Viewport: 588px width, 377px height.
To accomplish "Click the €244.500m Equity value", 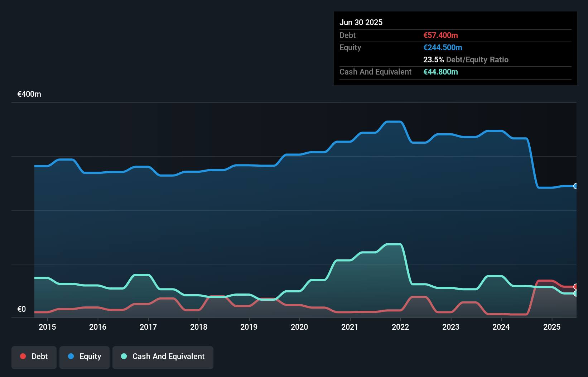I will 443,47.
